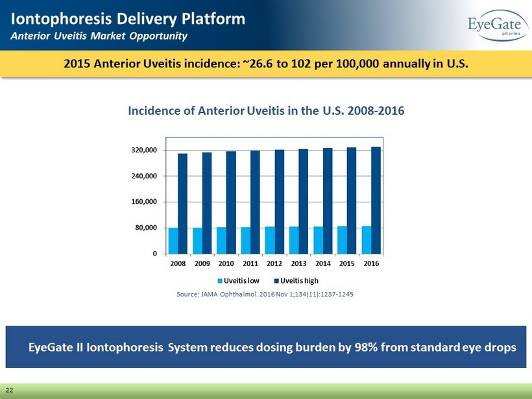
Task: Click the 2011 year label
Action: [250, 263]
